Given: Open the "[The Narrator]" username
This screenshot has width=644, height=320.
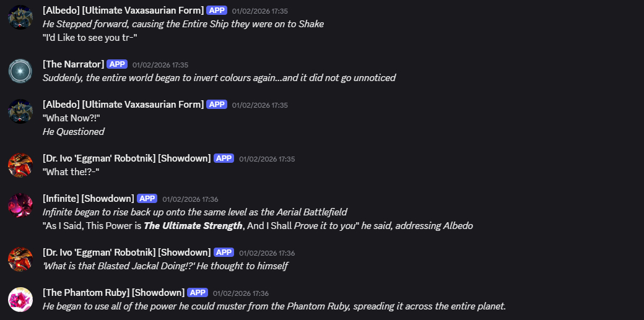Looking at the screenshot, I should coord(73,64).
